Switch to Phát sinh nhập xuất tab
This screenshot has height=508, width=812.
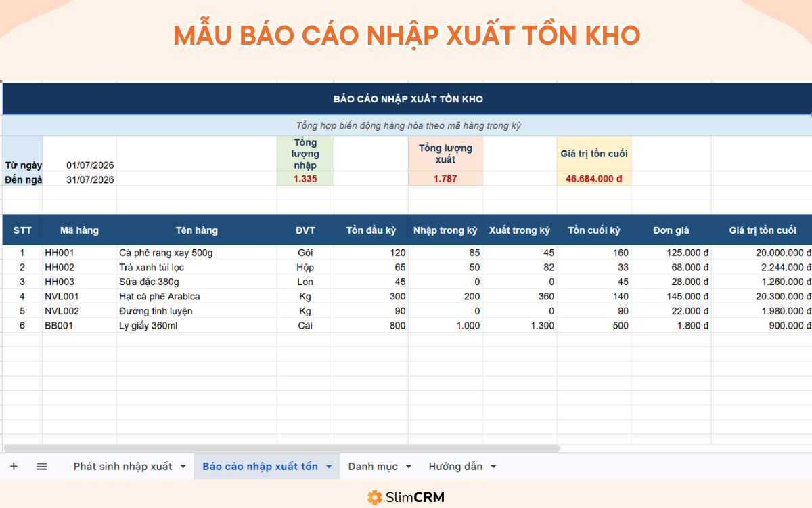122,467
